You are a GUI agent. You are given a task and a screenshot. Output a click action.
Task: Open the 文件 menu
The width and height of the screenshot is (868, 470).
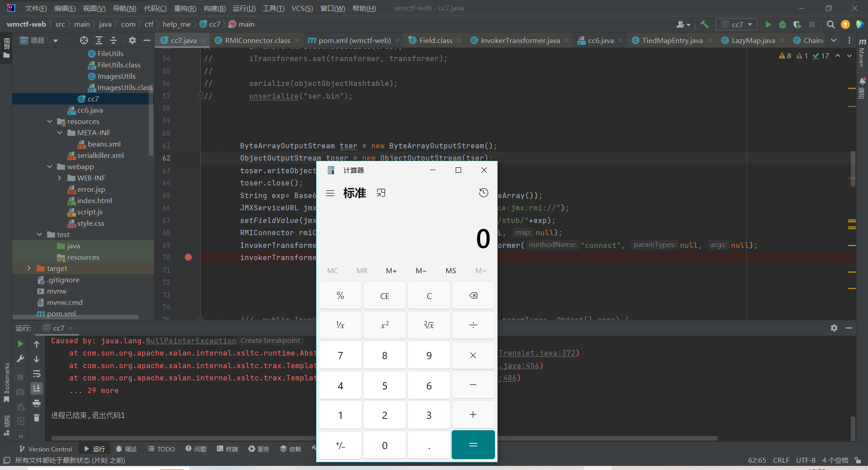pyautogui.click(x=36, y=8)
